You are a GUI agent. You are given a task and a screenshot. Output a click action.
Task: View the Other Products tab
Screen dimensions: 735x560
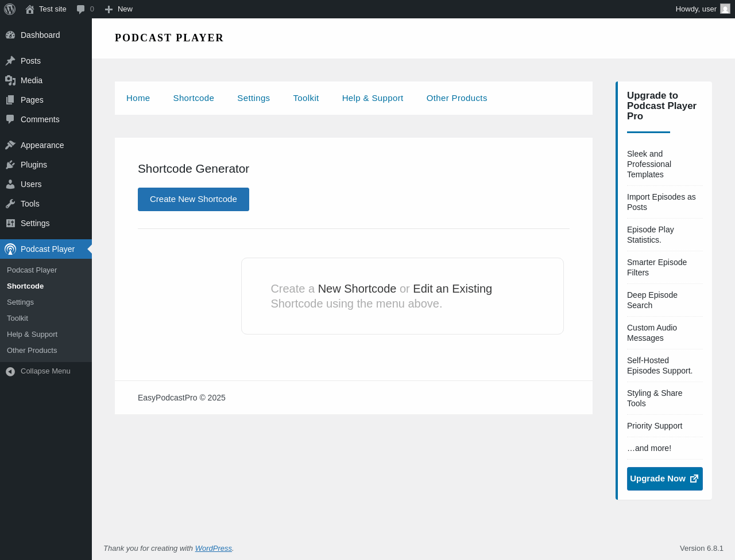(x=457, y=98)
